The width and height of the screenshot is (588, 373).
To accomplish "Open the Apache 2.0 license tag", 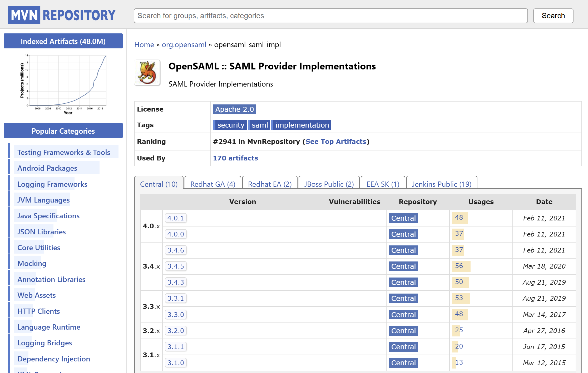I will pos(234,109).
